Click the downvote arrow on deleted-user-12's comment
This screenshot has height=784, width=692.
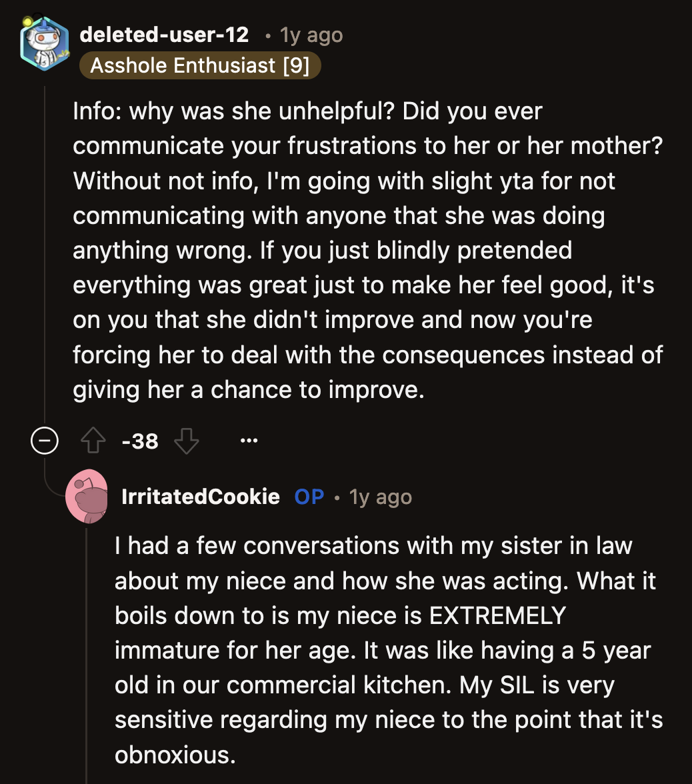[187, 441]
